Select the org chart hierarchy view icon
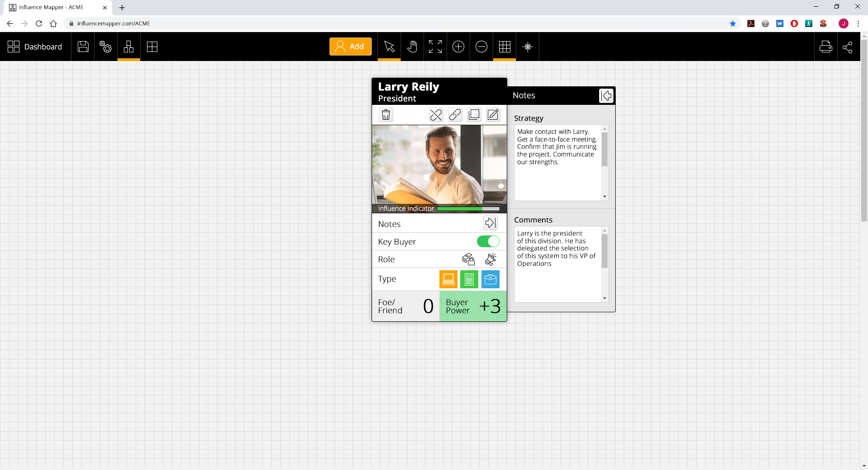The image size is (868, 470). pos(129,47)
